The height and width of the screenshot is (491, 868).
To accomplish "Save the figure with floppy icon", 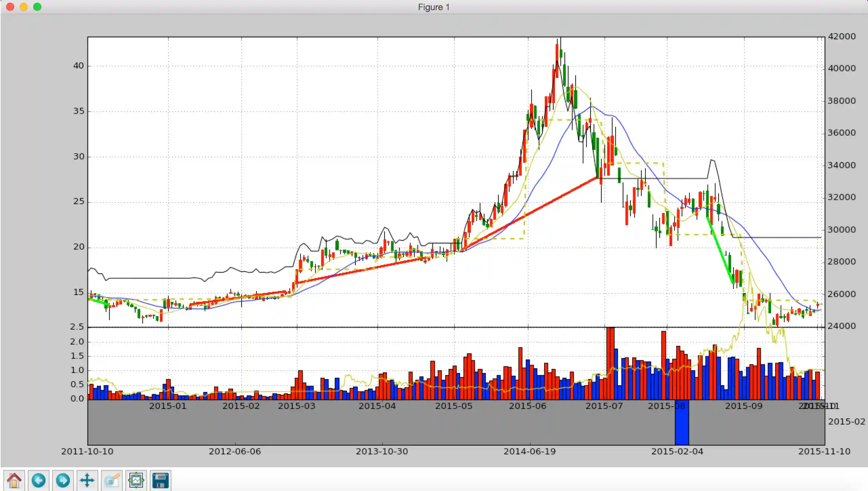I will (x=161, y=480).
